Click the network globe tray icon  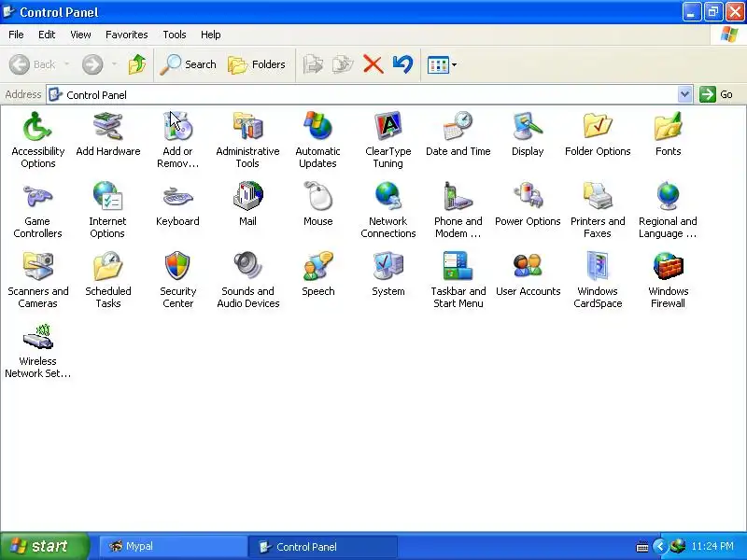pos(678,546)
